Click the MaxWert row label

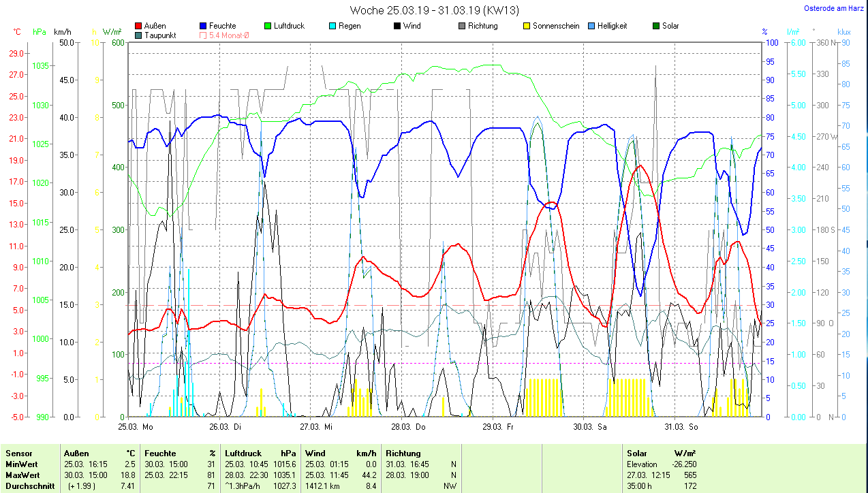click(22, 475)
